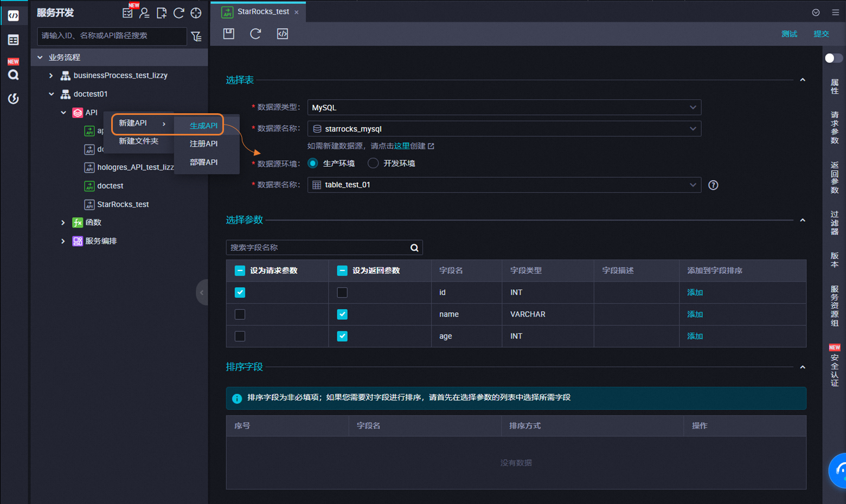
Task: Select the magnifier search icon in left sidebar
Action: tap(13, 75)
